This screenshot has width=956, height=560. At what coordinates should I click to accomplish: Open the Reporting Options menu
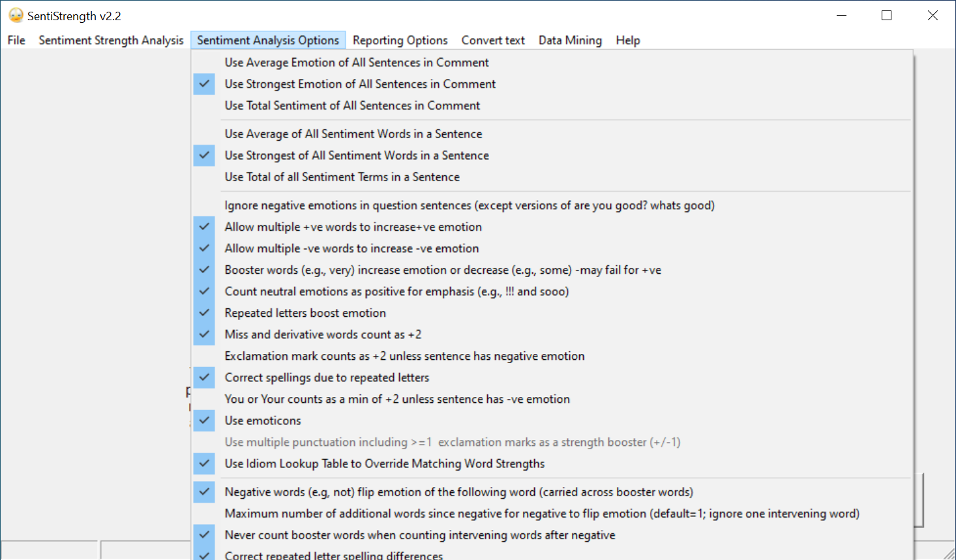click(400, 40)
